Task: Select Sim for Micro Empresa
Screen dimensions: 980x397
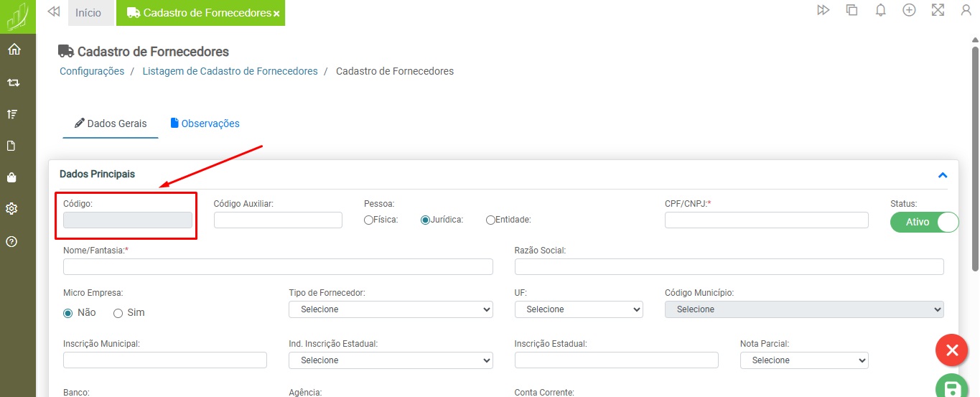Action: click(118, 313)
